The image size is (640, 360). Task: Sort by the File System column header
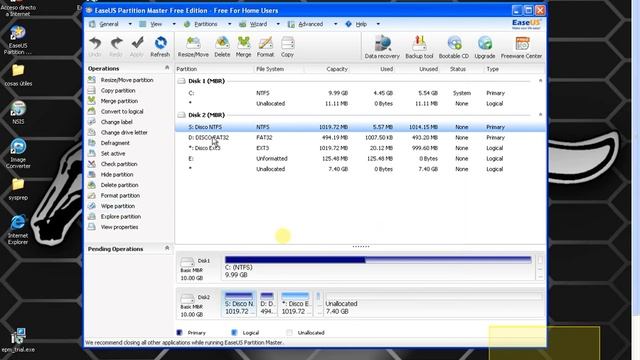tap(270, 69)
